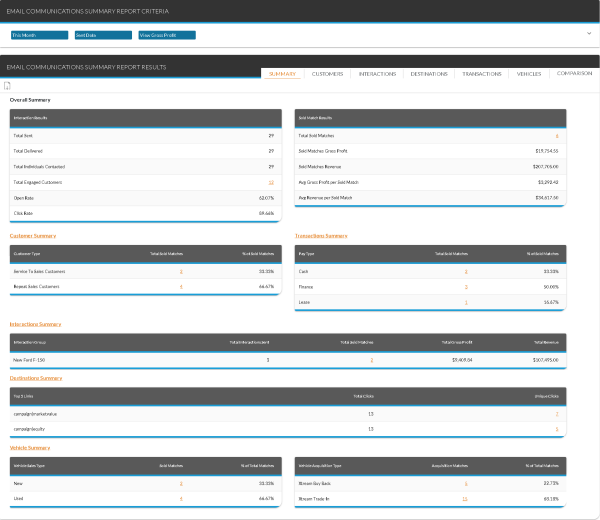Open the Customer Summary heading link
Viewport: 600px width, 520px height.
(x=32, y=236)
